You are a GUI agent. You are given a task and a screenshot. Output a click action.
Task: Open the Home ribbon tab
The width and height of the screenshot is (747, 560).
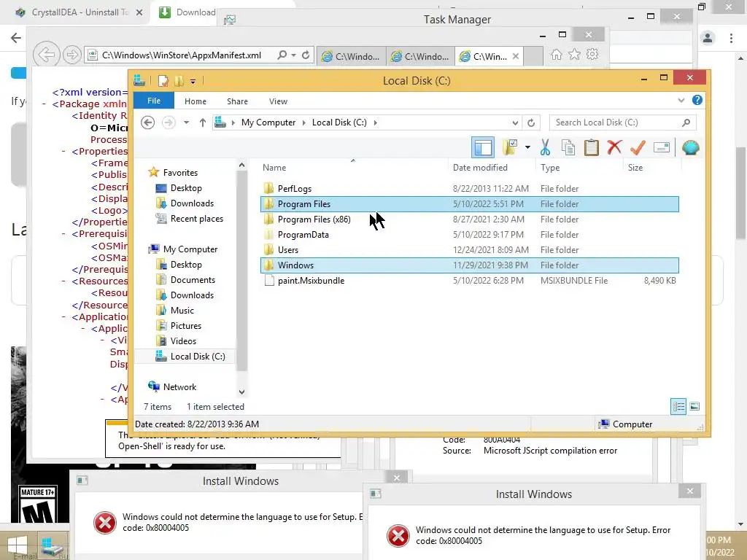(196, 101)
